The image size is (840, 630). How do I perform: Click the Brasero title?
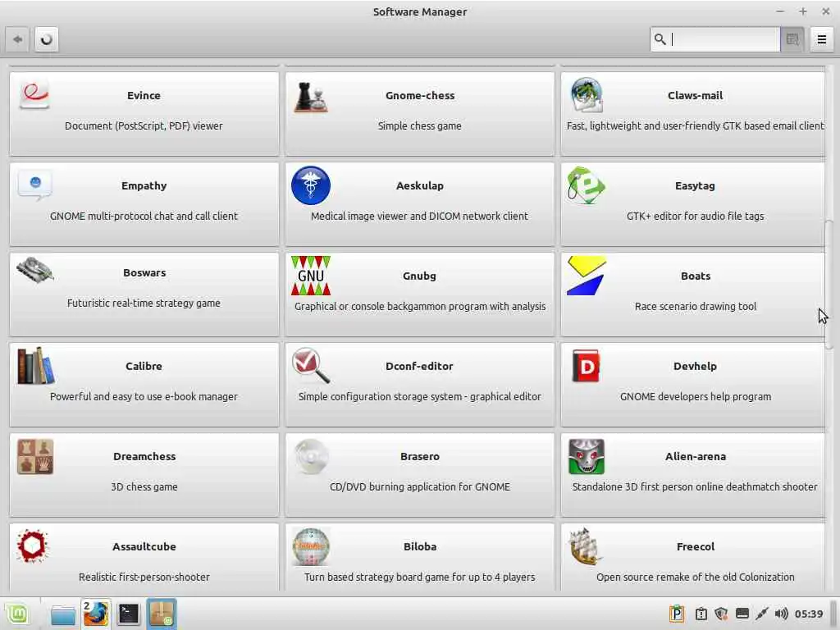420,456
